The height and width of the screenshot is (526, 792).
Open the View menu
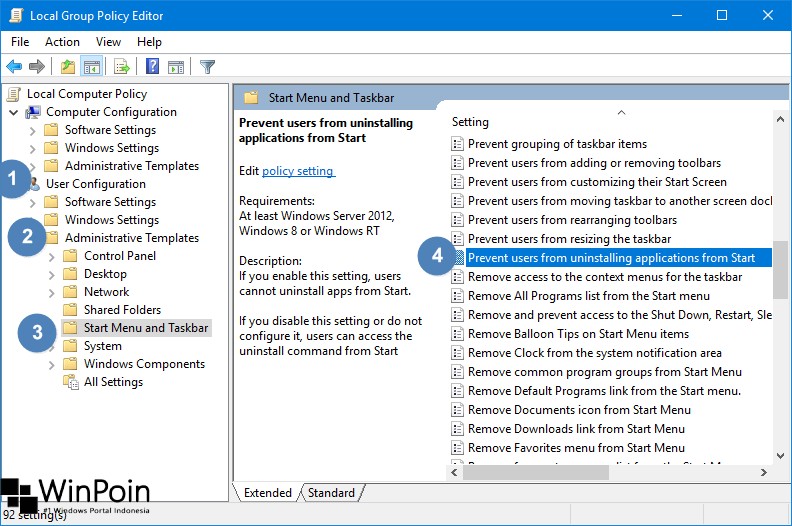pos(108,42)
